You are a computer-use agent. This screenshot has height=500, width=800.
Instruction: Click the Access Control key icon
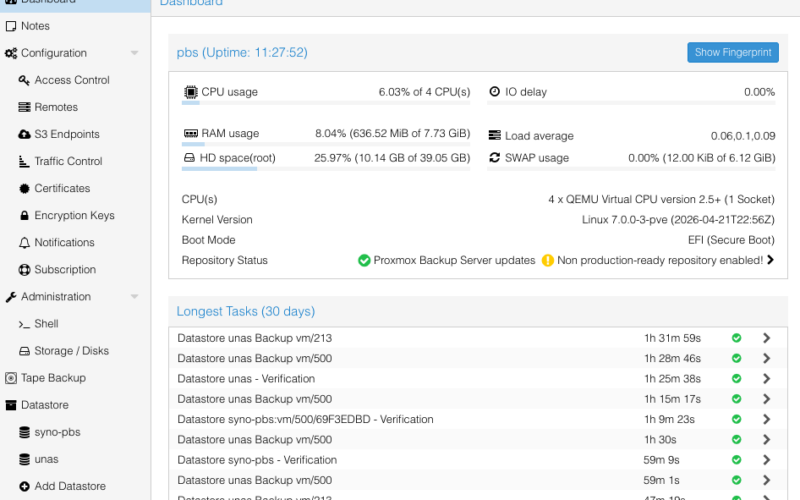pos(24,80)
